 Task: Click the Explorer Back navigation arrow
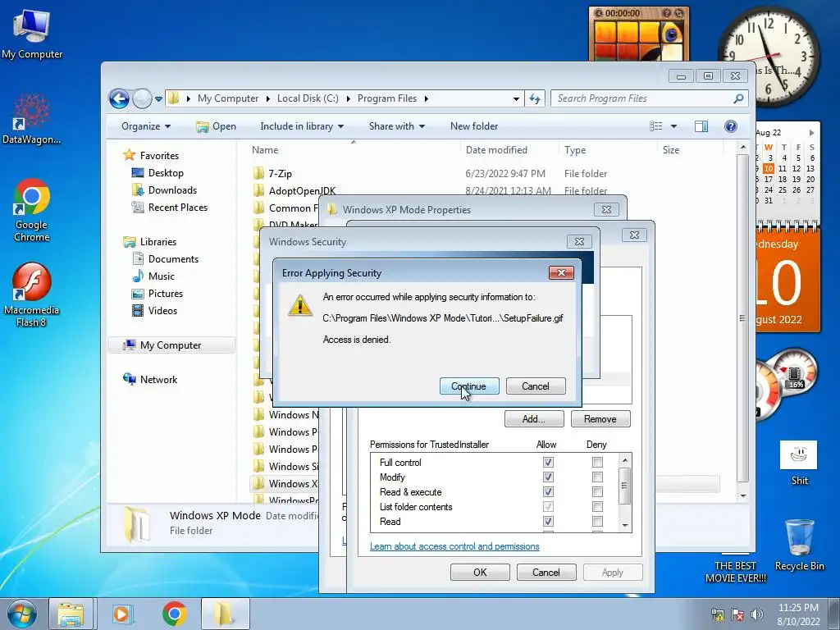point(119,98)
